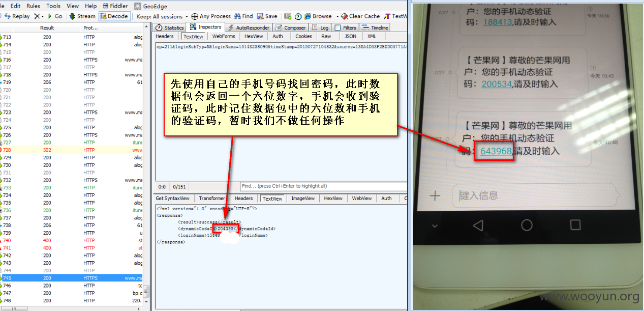Expand the Browse dropdown arrow

[337, 16]
